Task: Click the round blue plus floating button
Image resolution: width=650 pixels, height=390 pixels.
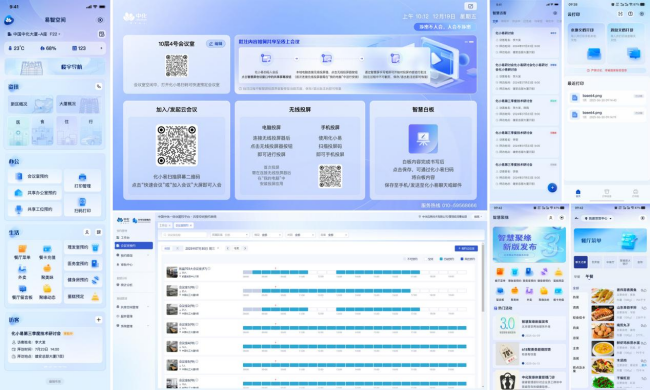Action: pyautogui.click(x=552, y=188)
